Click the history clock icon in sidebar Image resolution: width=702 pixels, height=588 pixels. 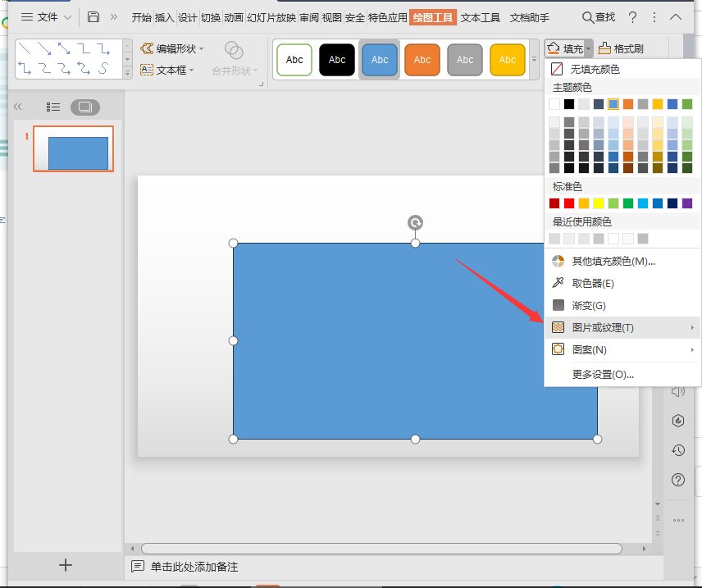pyautogui.click(x=677, y=450)
